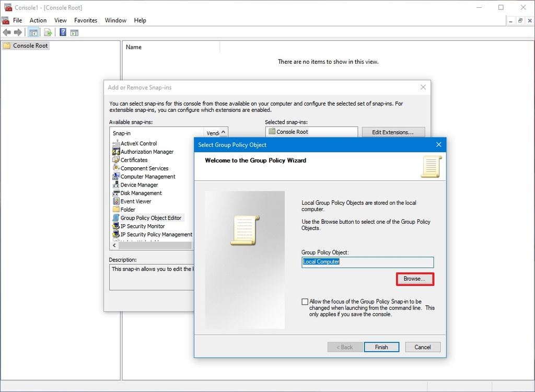
Task: Click the Export List toolbar icon
Action: [x=47, y=32]
